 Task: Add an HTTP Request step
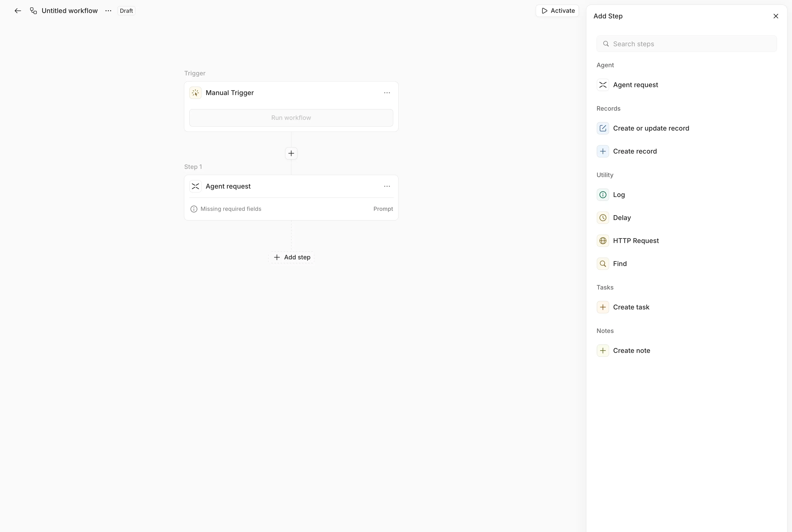point(636,240)
